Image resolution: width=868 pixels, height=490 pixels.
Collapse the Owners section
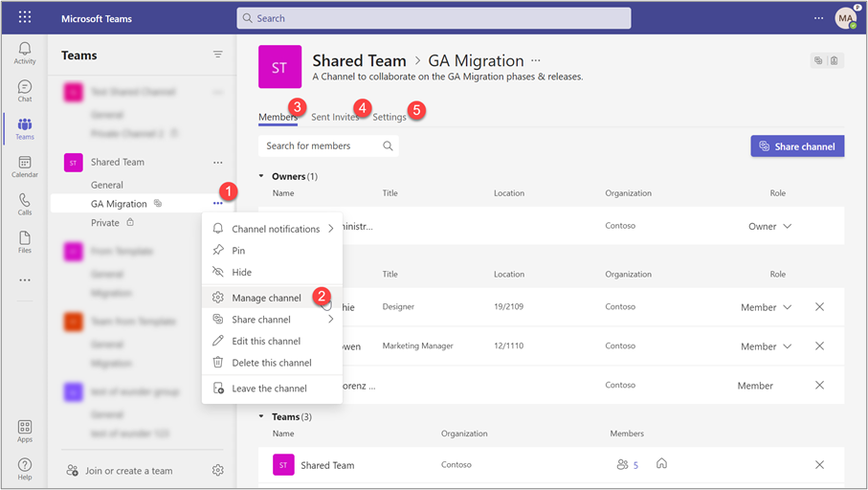pos(263,177)
